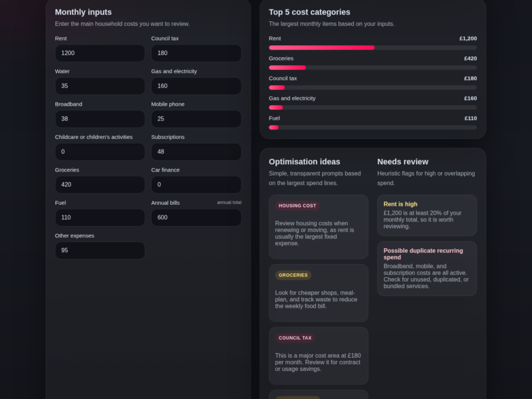
Task: Focus the Car finance input field
Action: (x=196, y=185)
